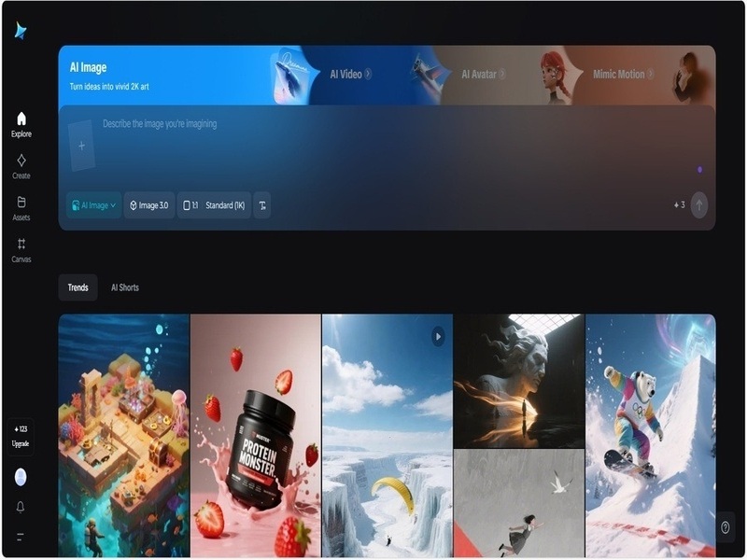Select the AI Video banner tab
The height and width of the screenshot is (560, 747).
(350, 74)
